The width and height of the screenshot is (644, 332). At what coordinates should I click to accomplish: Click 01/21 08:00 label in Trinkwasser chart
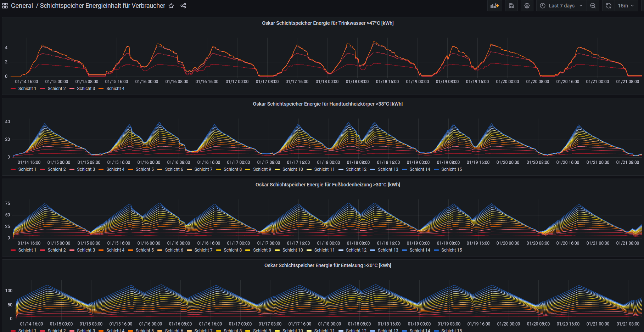[628, 81]
